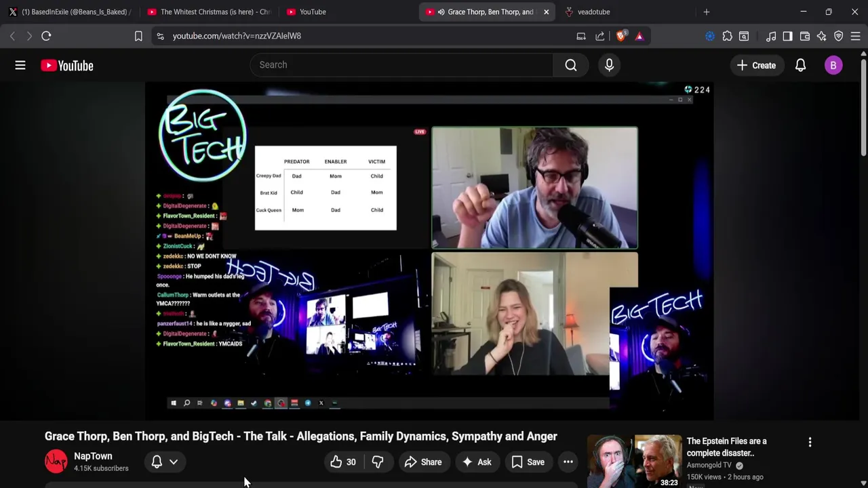Close the Grace Thorp video tab
The width and height of the screenshot is (868, 488).
(x=546, y=12)
